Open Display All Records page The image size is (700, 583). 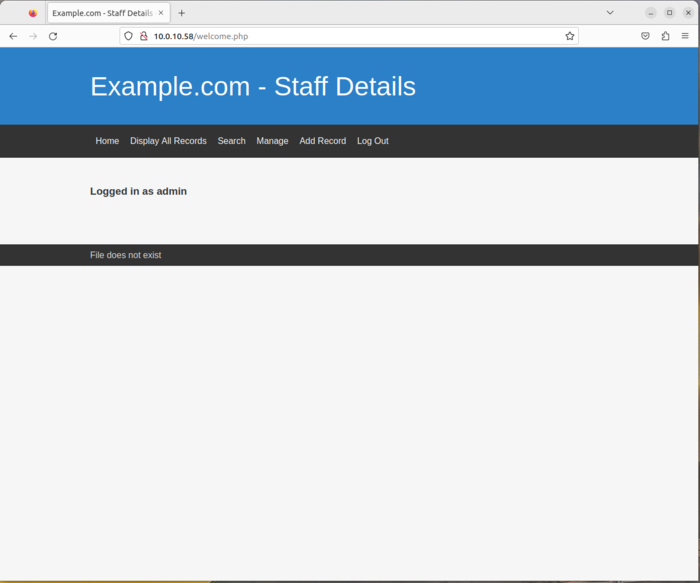pos(168,141)
